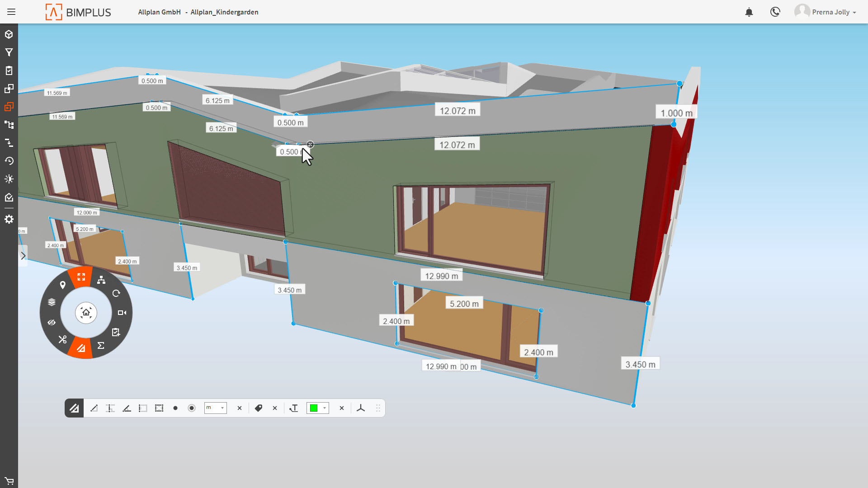Open the sigma quantities tool in radial menu
The height and width of the screenshot is (488, 868).
[101, 346]
